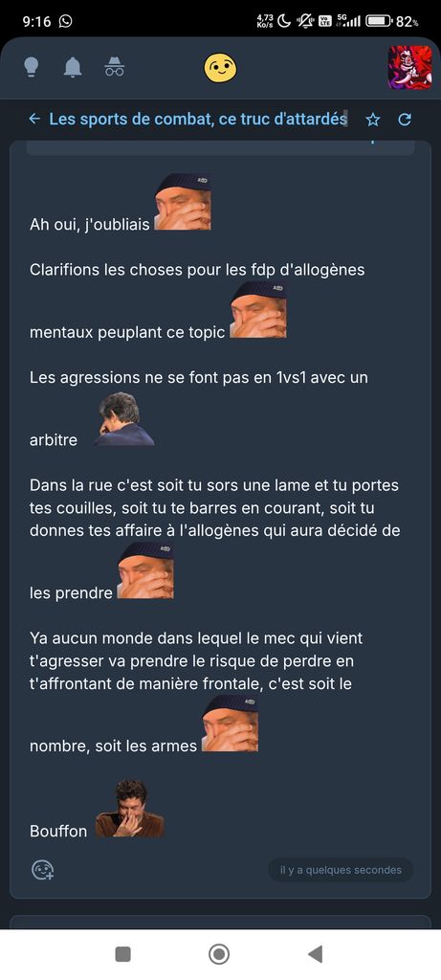This screenshot has width=441, height=980.
Task: Tap the Android recent apps square button
Action: pyautogui.click(x=123, y=954)
